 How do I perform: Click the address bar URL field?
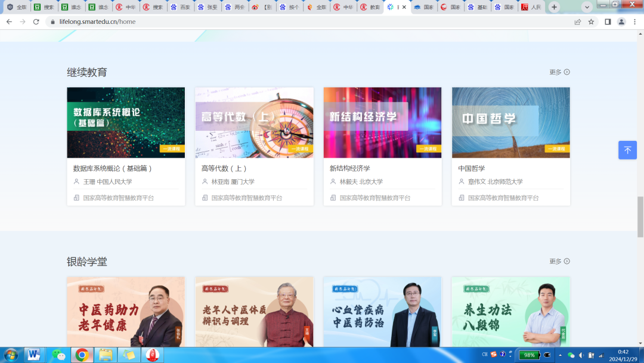coord(298,21)
